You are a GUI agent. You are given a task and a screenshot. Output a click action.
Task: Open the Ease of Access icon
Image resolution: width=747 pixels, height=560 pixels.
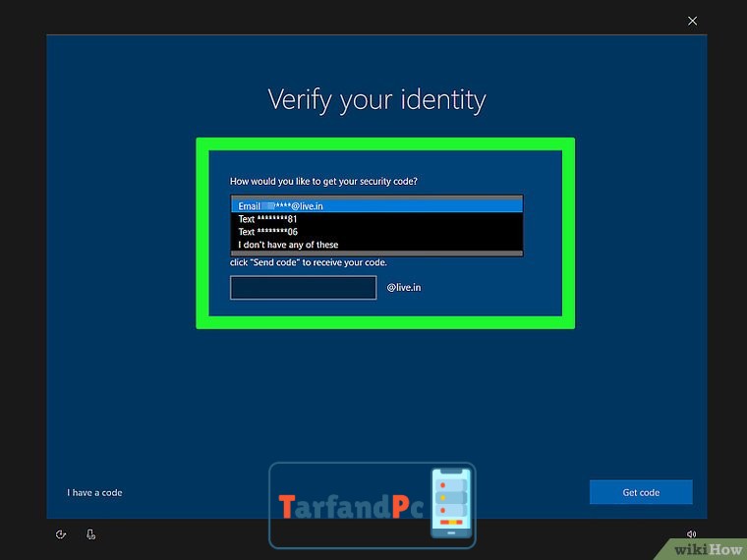[x=61, y=534]
